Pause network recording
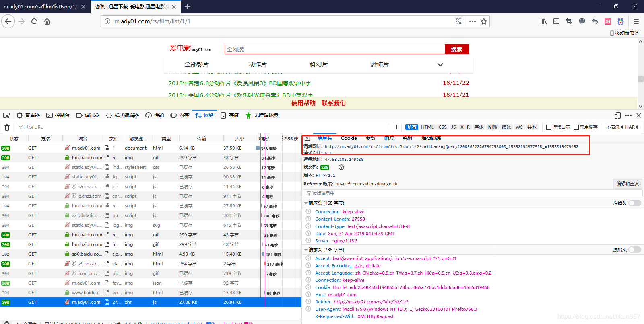 click(x=395, y=127)
